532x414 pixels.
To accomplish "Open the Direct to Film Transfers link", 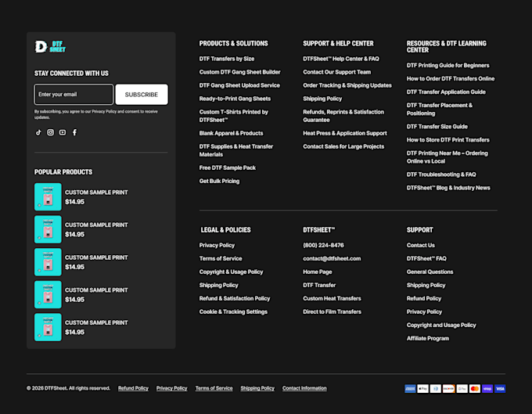I will pyautogui.click(x=332, y=311).
